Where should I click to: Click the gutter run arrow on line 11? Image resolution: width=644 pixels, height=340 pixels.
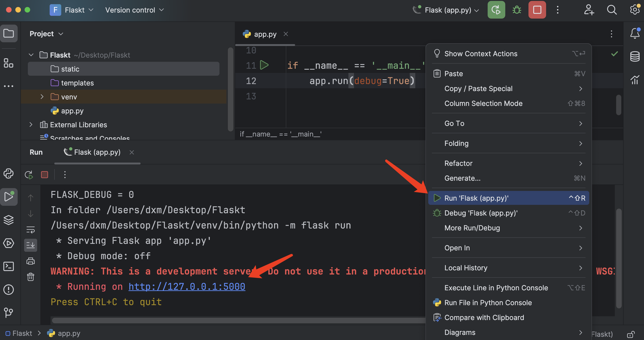pos(264,65)
